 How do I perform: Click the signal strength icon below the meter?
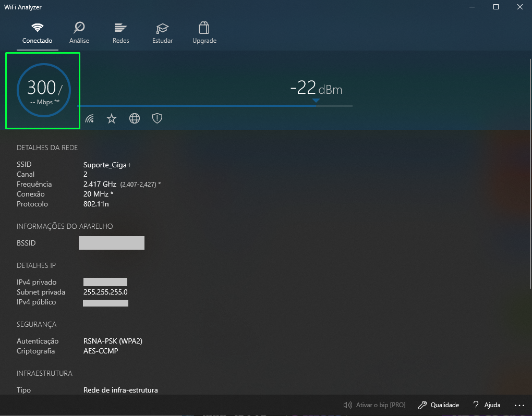tap(90, 119)
